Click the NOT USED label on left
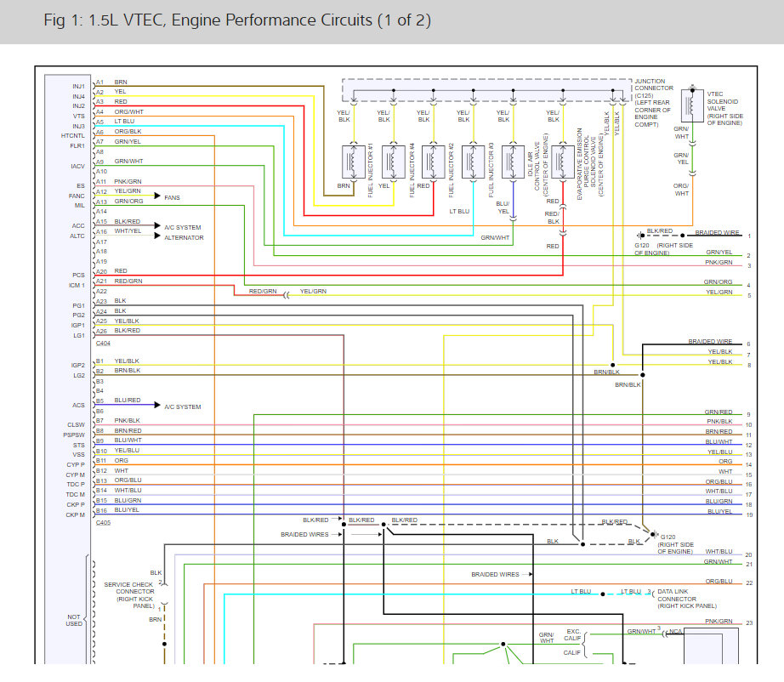Screen dimensions: 784x682 (75, 620)
